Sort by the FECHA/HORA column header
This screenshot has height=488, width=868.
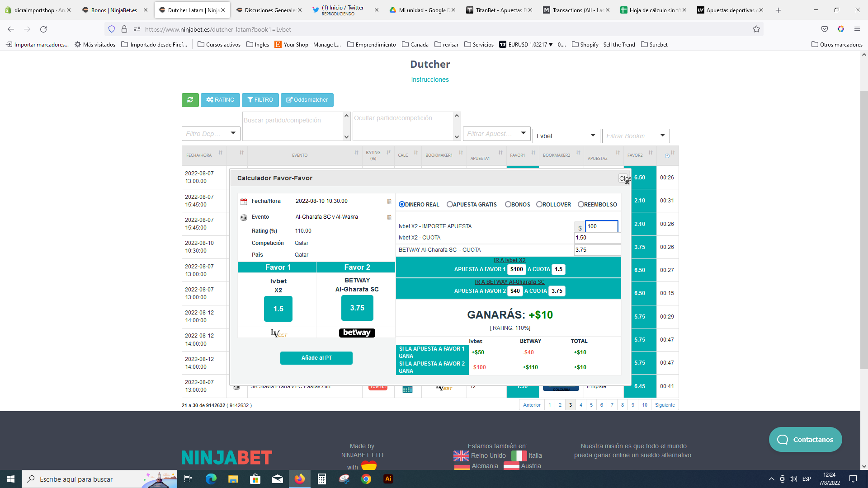204,155
